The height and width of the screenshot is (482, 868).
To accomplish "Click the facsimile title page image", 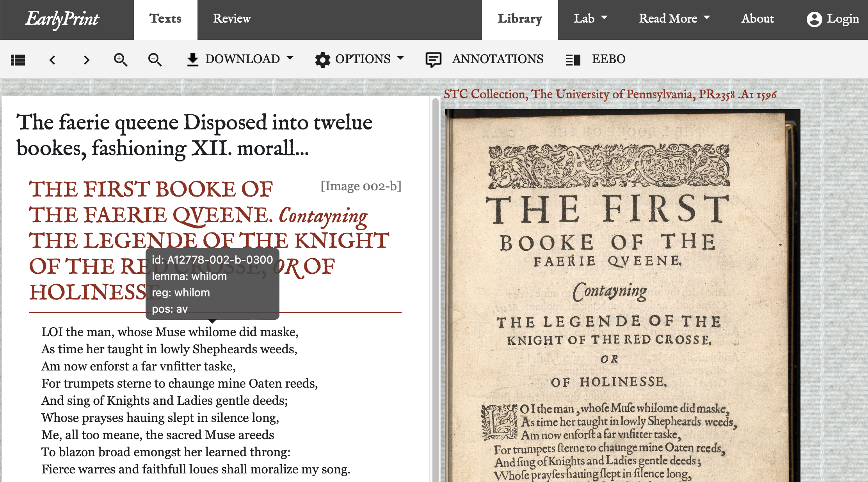I will (x=622, y=296).
